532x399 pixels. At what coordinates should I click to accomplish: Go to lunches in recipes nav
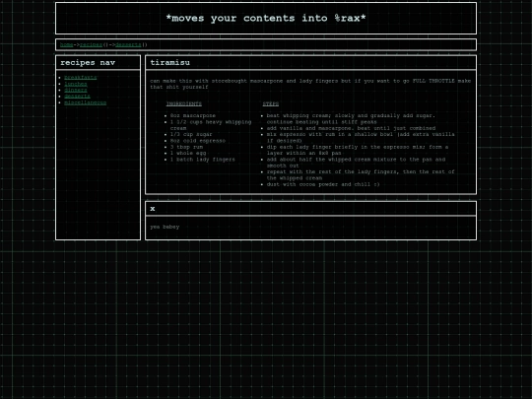(76, 84)
